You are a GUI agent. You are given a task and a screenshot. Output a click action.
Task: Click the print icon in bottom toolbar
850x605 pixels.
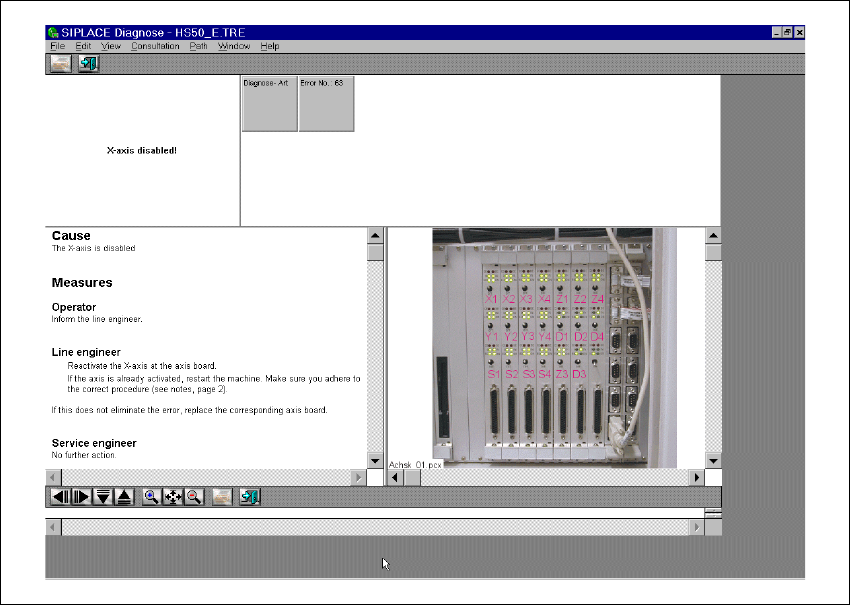(222, 497)
